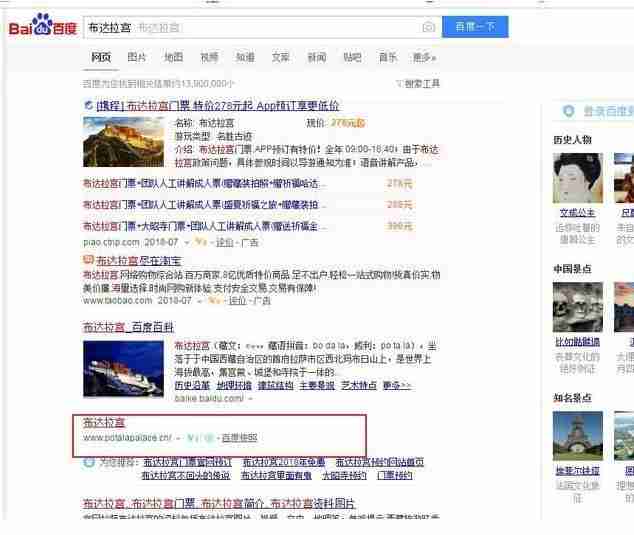The width and height of the screenshot is (634, 535).
Task: Open the 贴吧 tab
Action: pos(352,57)
